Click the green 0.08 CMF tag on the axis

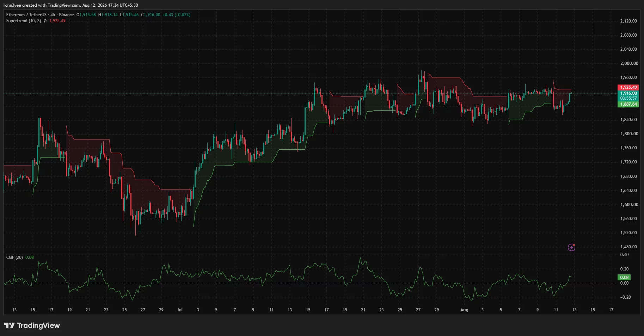(x=624, y=278)
